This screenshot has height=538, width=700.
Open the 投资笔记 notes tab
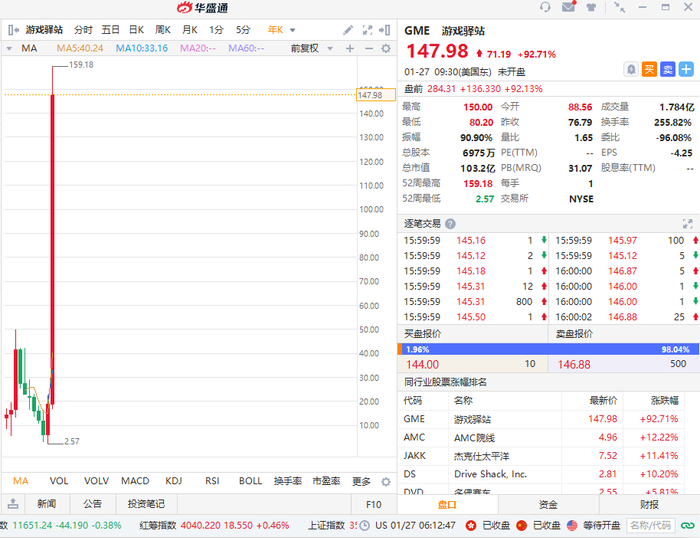click(146, 504)
